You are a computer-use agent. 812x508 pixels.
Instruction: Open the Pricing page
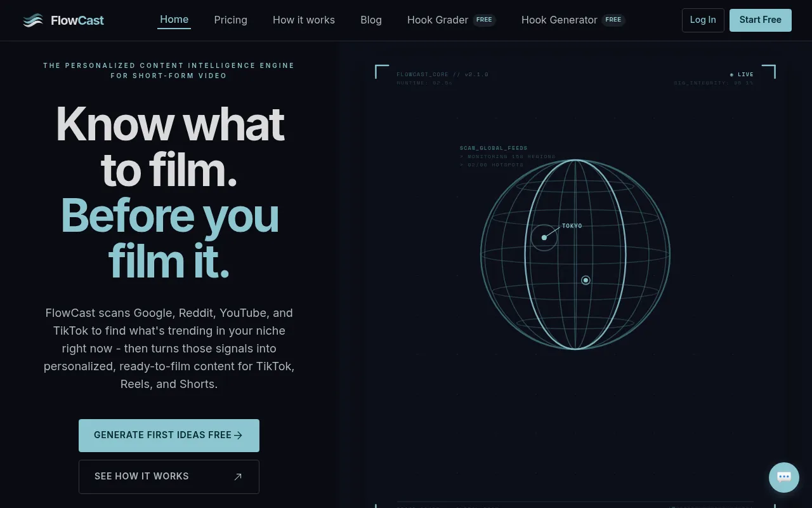coord(230,20)
